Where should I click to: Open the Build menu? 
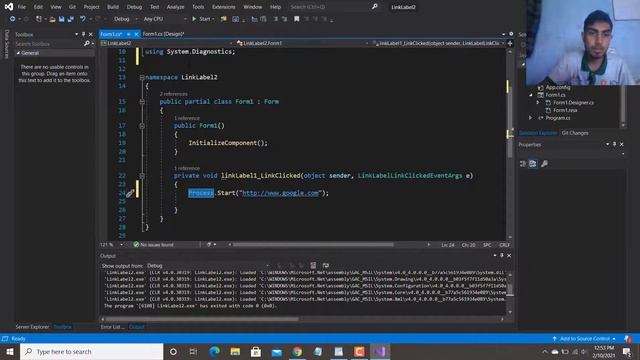[x=113, y=7]
